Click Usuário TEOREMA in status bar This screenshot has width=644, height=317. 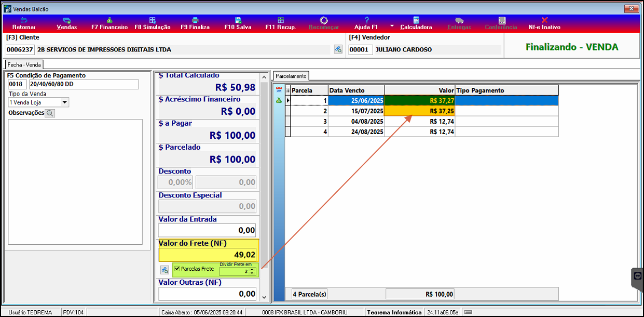click(31, 312)
